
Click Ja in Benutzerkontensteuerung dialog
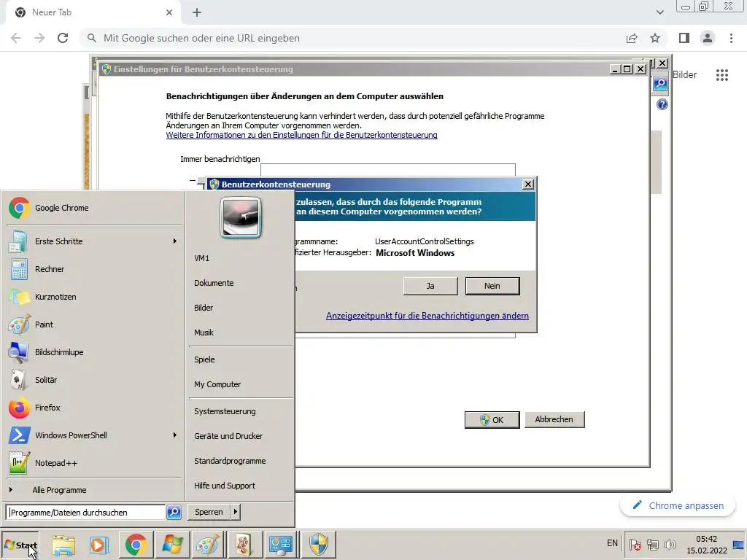pyautogui.click(x=430, y=286)
